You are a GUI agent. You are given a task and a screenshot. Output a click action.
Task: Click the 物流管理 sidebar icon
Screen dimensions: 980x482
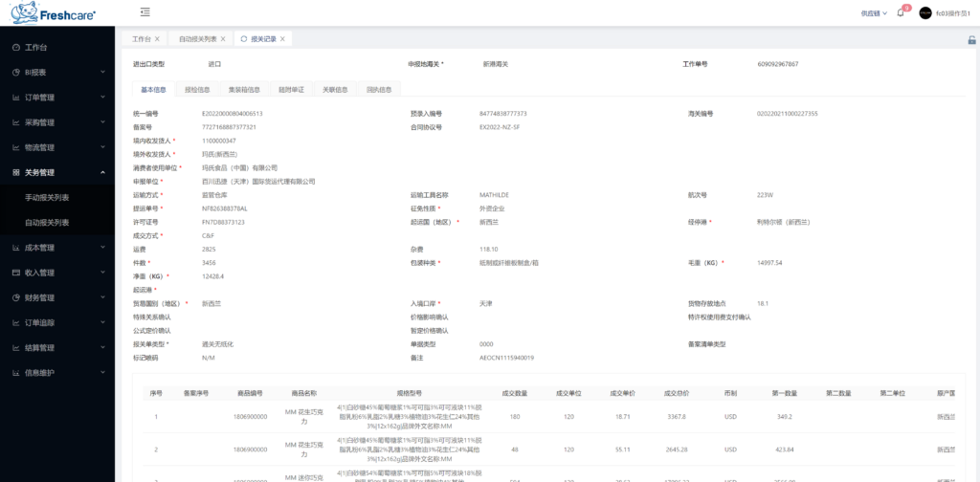[16, 147]
